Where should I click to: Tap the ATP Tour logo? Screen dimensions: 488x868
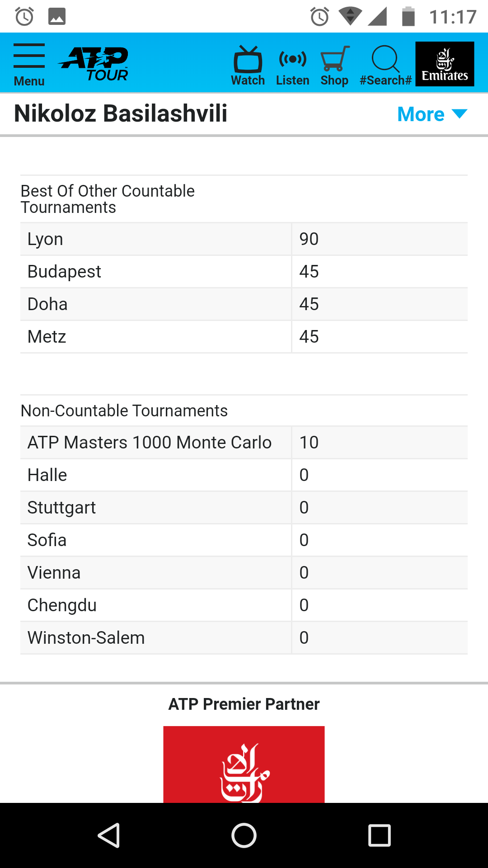(x=94, y=64)
